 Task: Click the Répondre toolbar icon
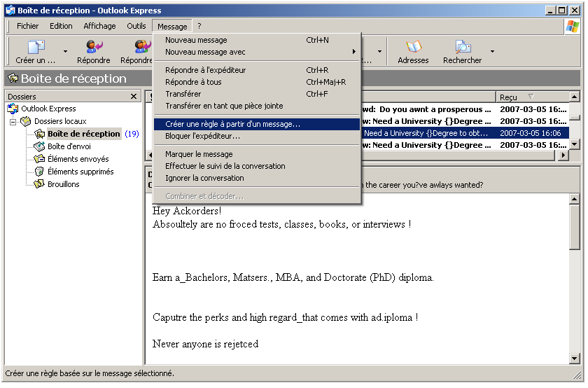pyautogui.click(x=94, y=47)
